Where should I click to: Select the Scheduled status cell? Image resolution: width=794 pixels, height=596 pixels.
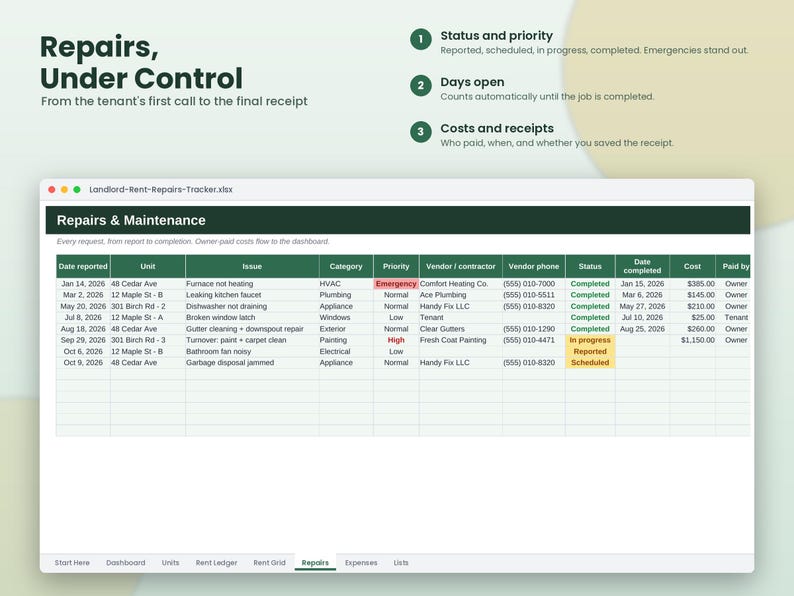(x=590, y=363)
